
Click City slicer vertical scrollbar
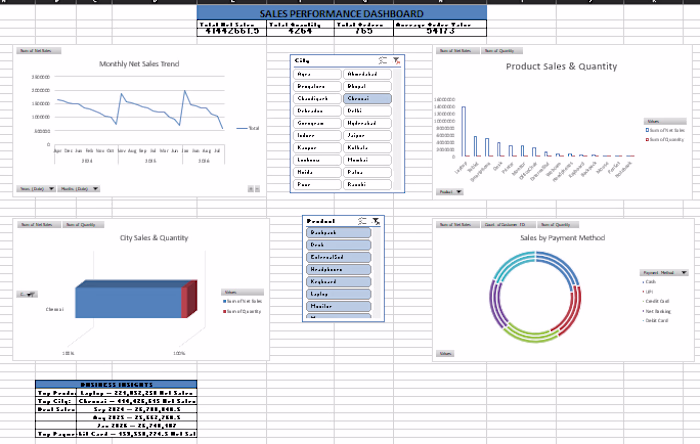pos(396,129)
